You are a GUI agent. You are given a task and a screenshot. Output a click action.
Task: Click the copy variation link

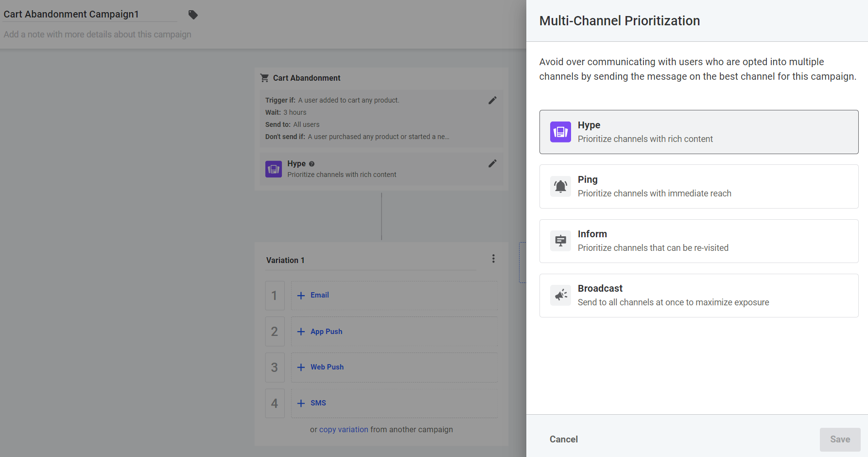pos(344,429)
